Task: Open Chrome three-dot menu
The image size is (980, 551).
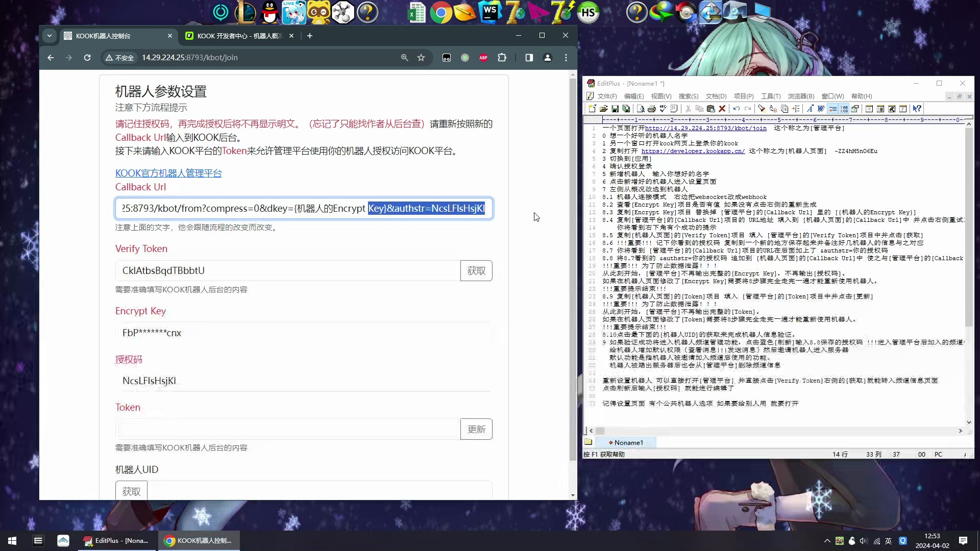Action: tap(566, 58)
